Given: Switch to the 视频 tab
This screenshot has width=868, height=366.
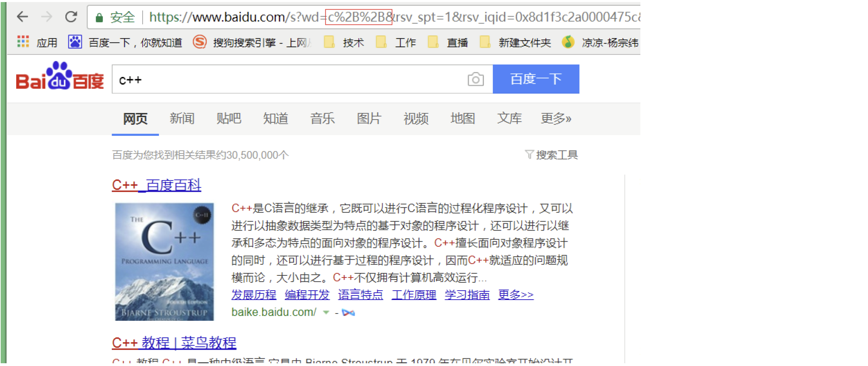Looking at the screenshot, I should coord(416,119).
